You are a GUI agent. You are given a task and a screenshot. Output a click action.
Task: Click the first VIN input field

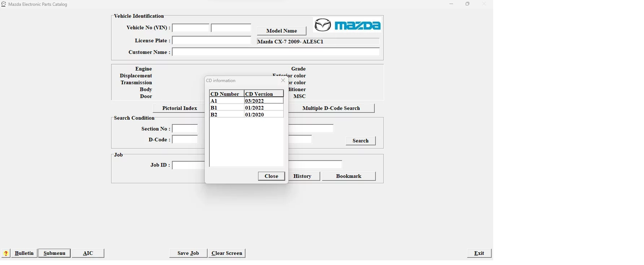tap(191, 28)
